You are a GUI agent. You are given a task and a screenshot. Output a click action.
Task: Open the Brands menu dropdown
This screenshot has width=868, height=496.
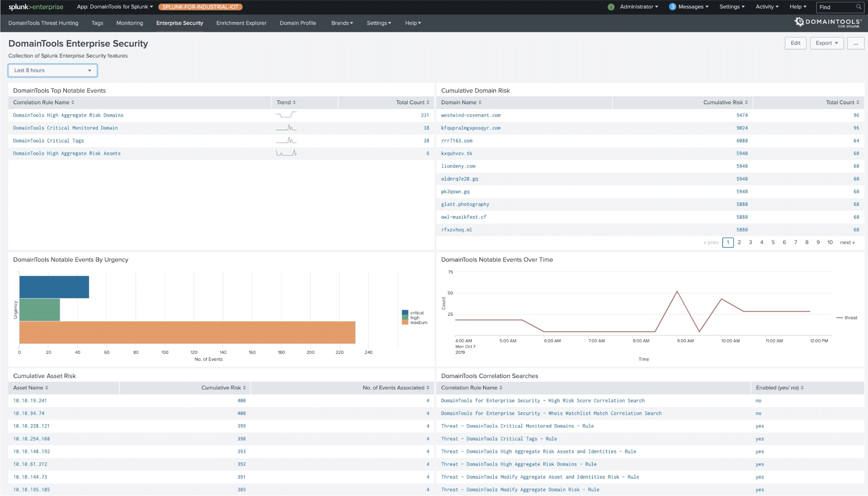[x=342, y=23]
